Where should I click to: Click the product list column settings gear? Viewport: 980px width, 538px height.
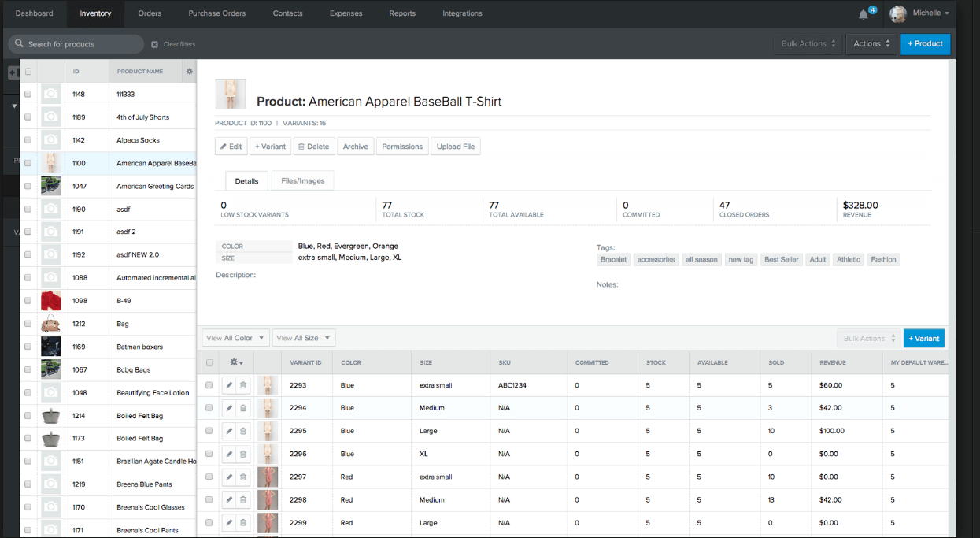[189, 72]
